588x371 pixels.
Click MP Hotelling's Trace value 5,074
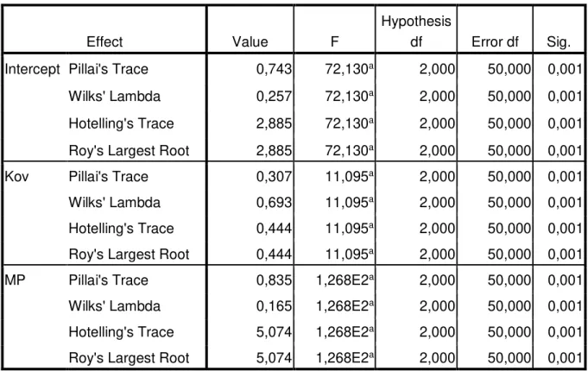click(x=274, y=332)
